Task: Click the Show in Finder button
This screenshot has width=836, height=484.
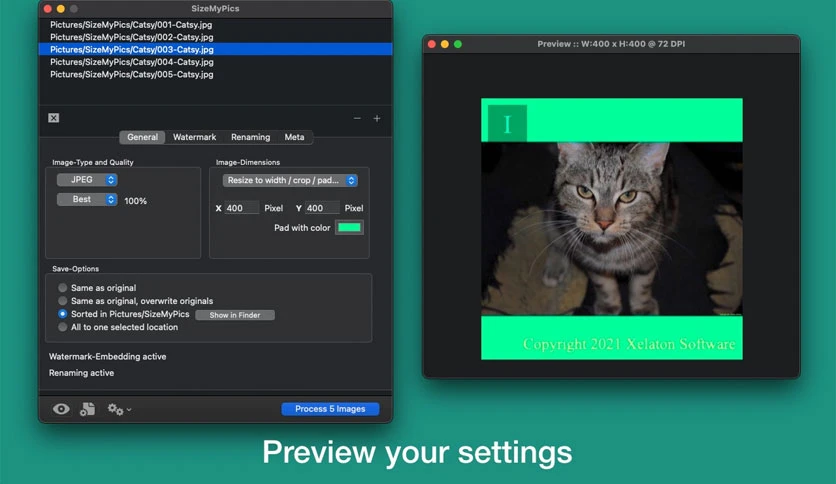Action: [x=235, y=315]
